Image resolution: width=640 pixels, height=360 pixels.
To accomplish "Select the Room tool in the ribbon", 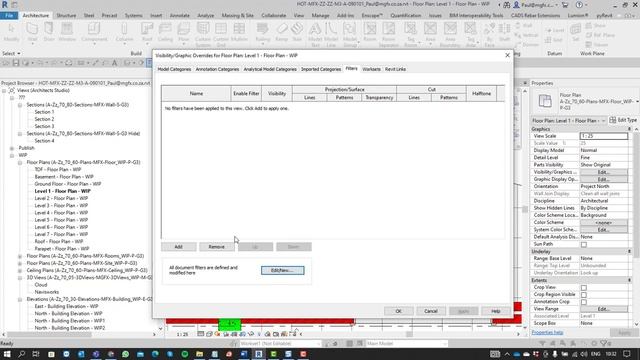I will coord(370,32).
